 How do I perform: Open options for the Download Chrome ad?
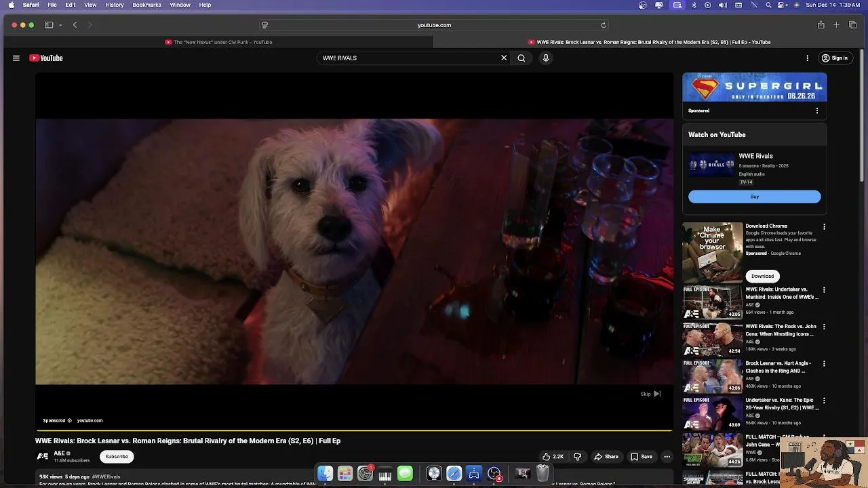click(824, 227)
